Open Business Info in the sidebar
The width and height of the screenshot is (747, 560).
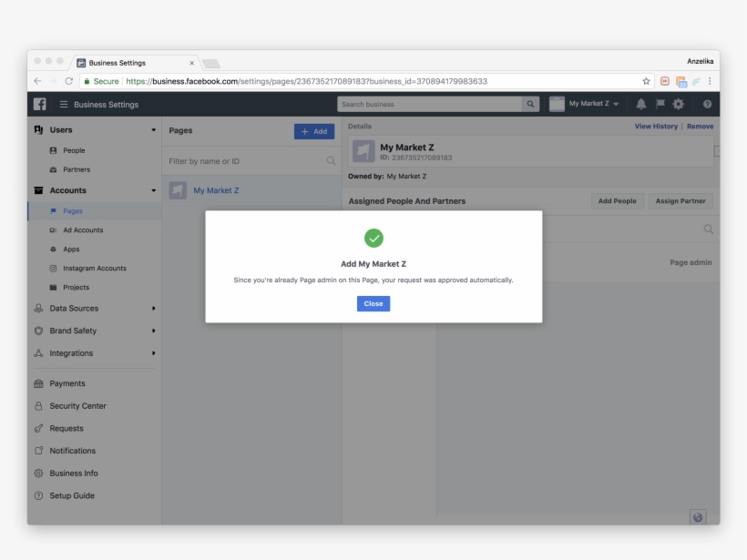(74, 473)
